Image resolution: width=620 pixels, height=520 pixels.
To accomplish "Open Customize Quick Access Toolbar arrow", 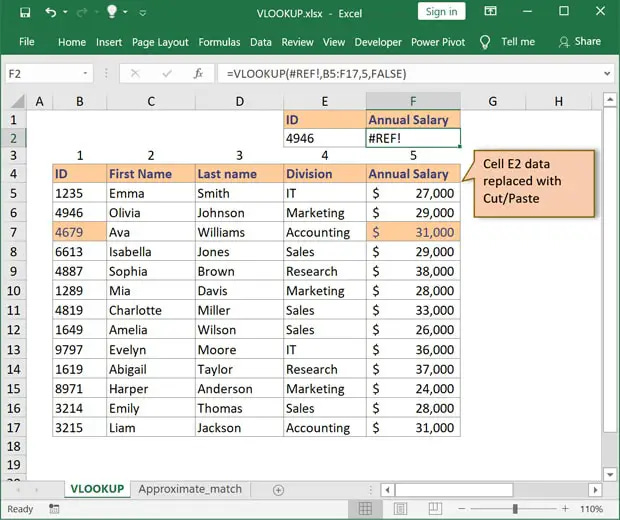I will [143, 13].
